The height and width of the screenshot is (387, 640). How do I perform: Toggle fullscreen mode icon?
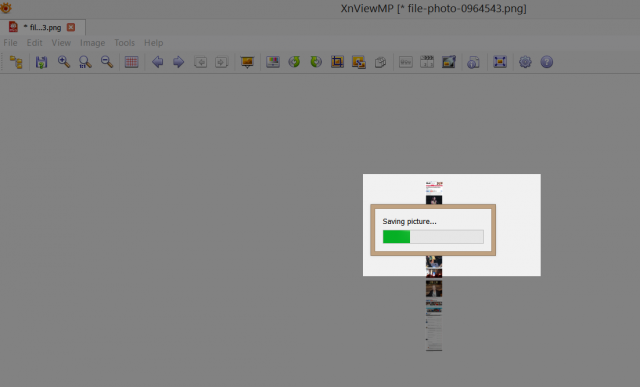point(500,62)
